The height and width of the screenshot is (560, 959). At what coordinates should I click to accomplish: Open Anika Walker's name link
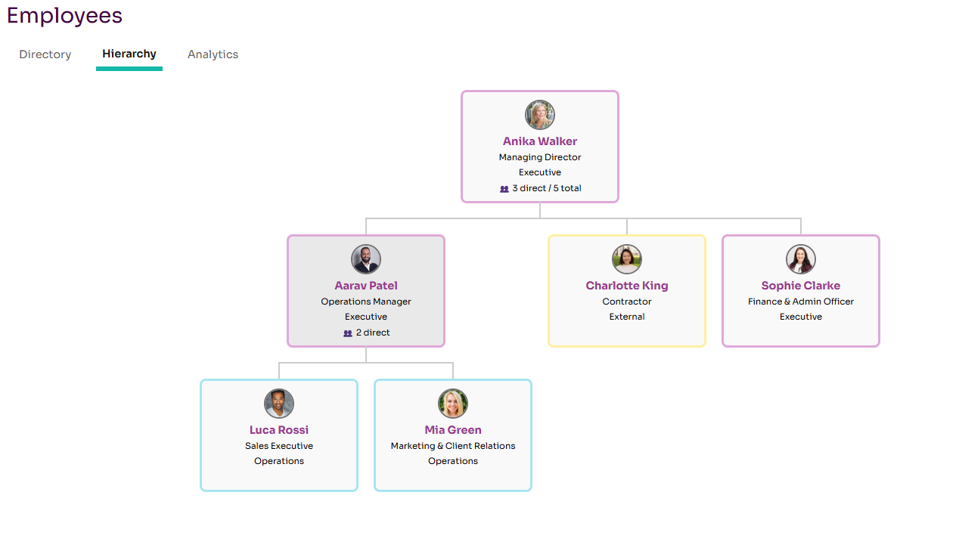(540, 141)
